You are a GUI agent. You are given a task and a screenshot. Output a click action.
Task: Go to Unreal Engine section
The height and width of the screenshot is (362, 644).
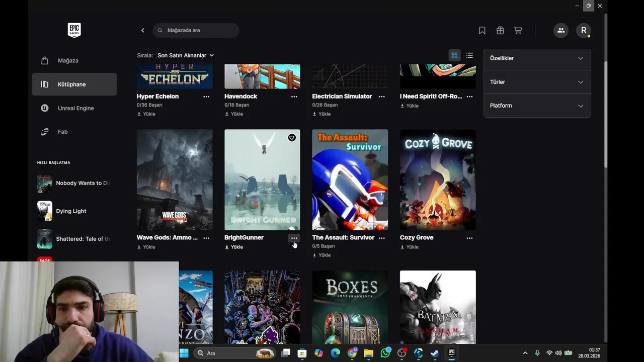pyautogui.click(x=74, y=108)
